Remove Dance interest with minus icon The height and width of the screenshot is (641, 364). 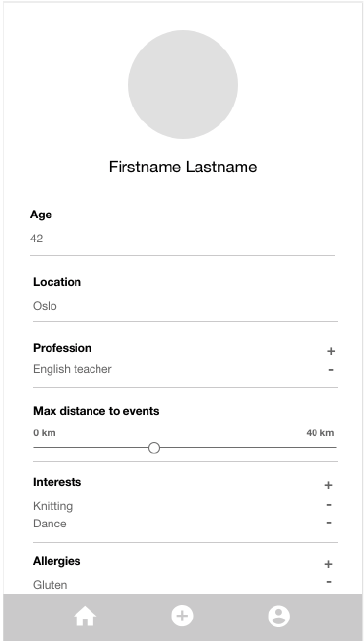(329, 523)
